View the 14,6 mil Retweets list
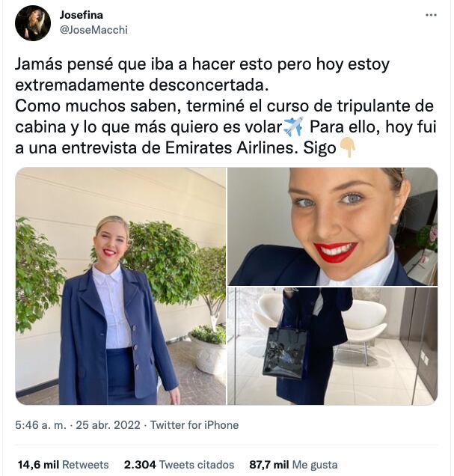This screenshot has height=476, width=454. pyautogui.click(x=63, y=465)
